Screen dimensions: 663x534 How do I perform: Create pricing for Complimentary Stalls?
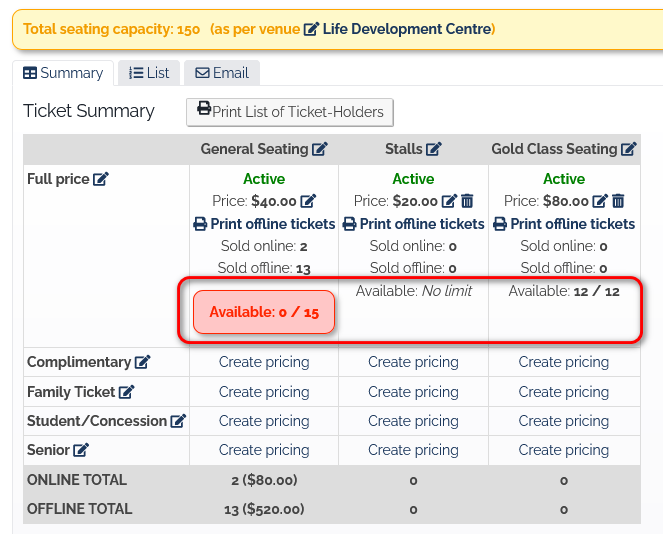(413, 362)
